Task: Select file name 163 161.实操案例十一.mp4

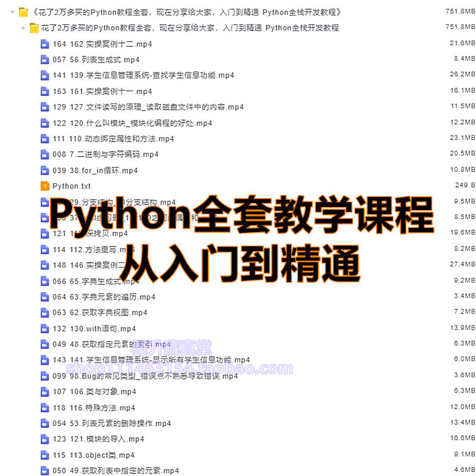Action: 102,91
